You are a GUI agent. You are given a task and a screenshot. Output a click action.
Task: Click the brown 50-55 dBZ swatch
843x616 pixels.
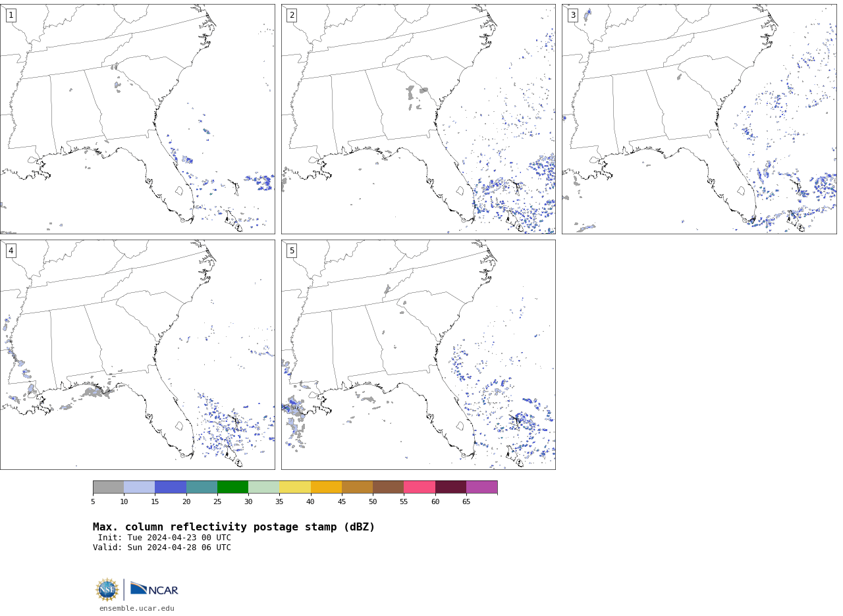click(x=388, y=487)
